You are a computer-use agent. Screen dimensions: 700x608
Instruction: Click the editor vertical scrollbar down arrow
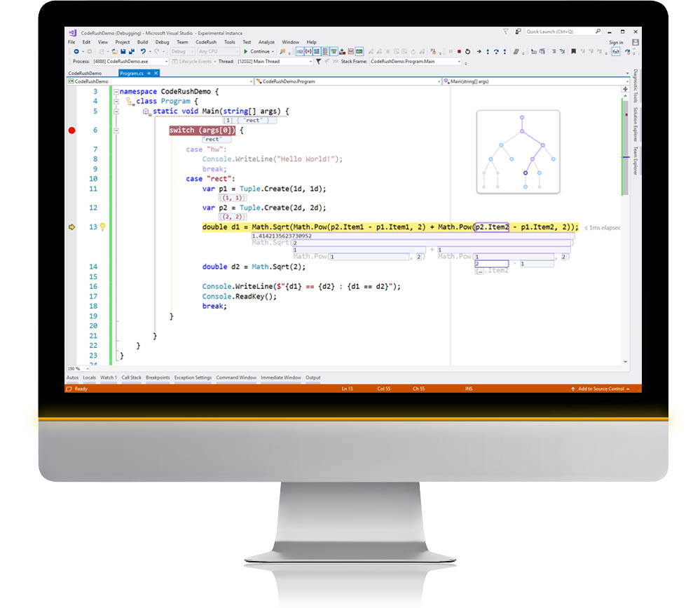(626, 362)
